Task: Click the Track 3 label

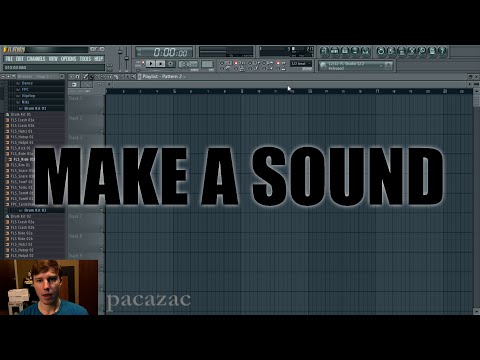Action: click(x=74, y=137)
